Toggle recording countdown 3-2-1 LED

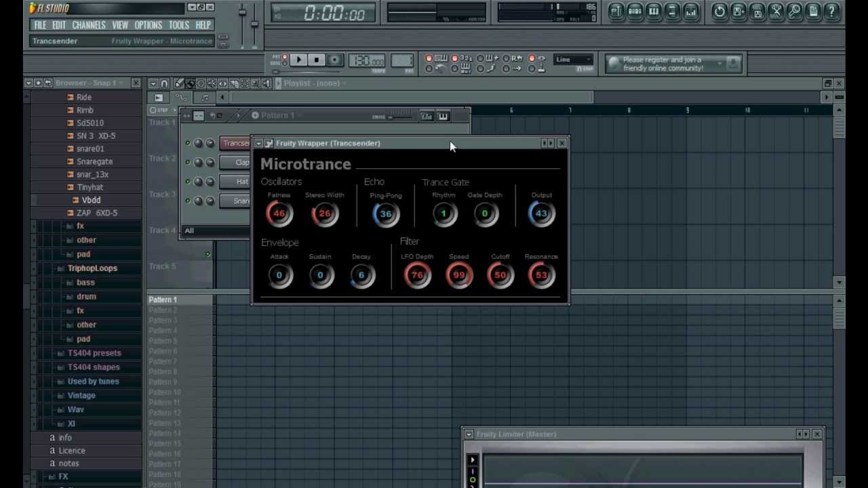point(455,59)
